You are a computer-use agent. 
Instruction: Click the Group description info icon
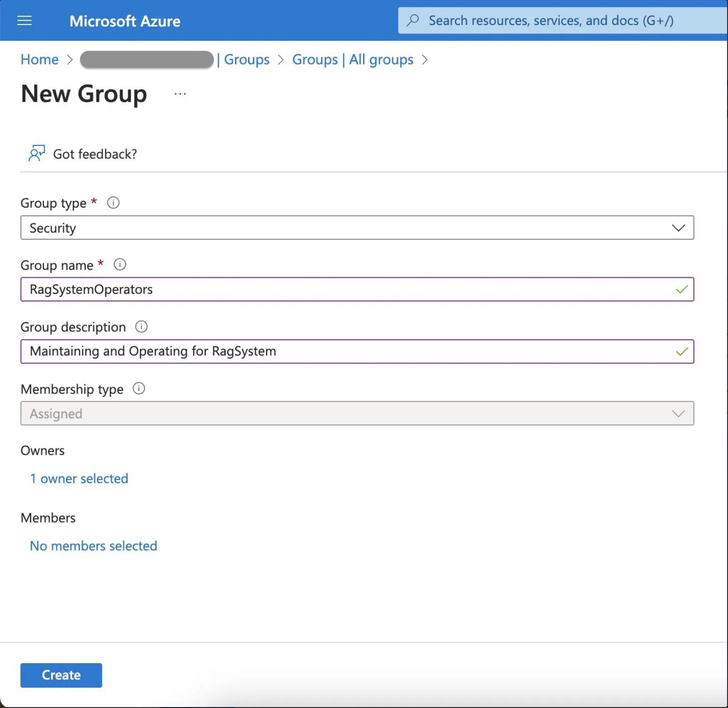(141, 327)
